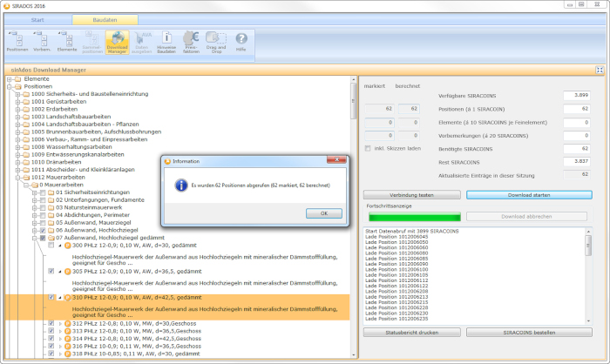The height and width of the screenshot is (364, 610).
Task: Confirm the information dialog with OK
Action: tap(323, 212)
